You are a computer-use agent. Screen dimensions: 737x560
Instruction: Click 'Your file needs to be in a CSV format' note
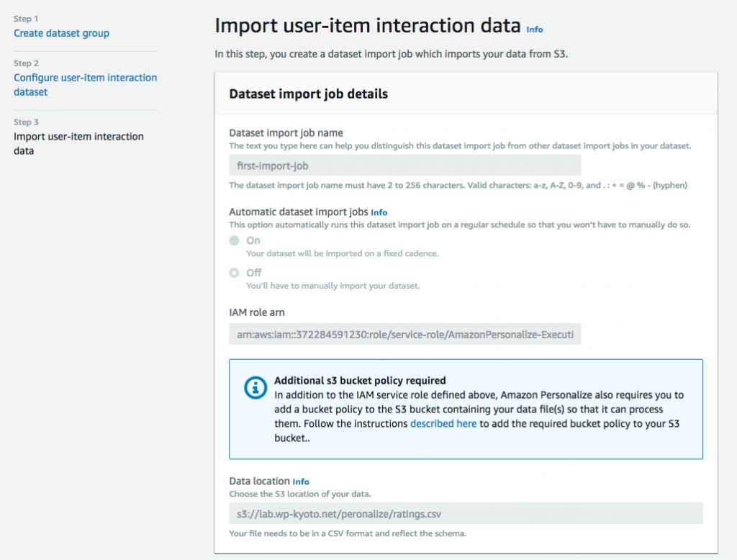point(348,533)
